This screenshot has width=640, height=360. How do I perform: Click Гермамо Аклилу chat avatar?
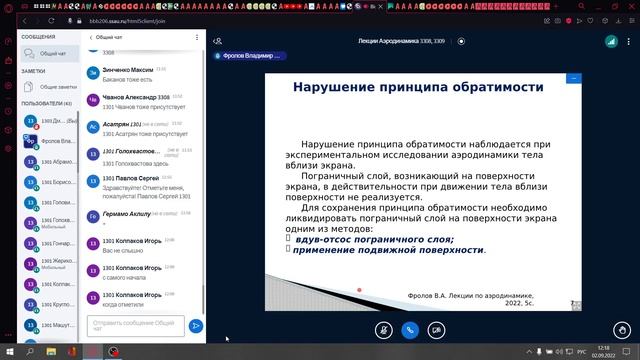click(93, 216)
